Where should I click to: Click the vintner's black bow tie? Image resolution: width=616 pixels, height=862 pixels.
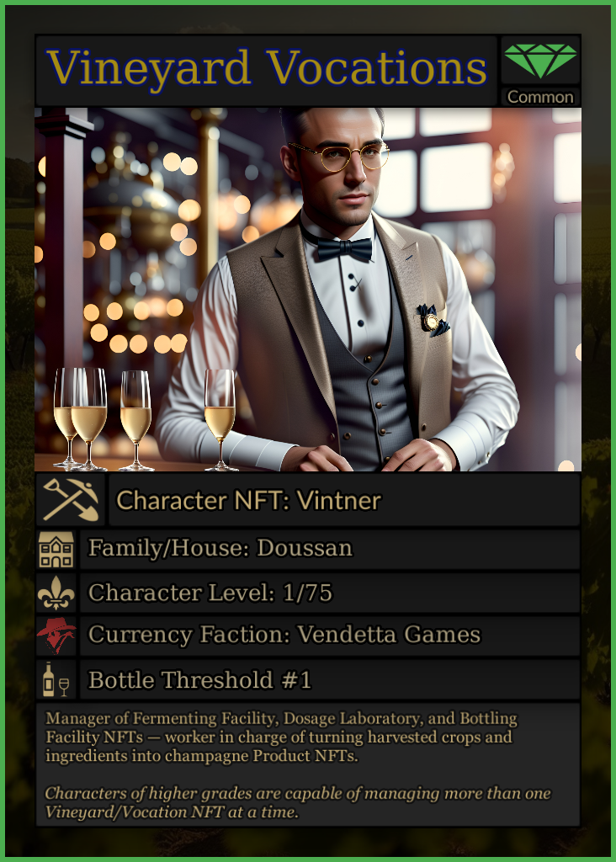coord(344,249)
